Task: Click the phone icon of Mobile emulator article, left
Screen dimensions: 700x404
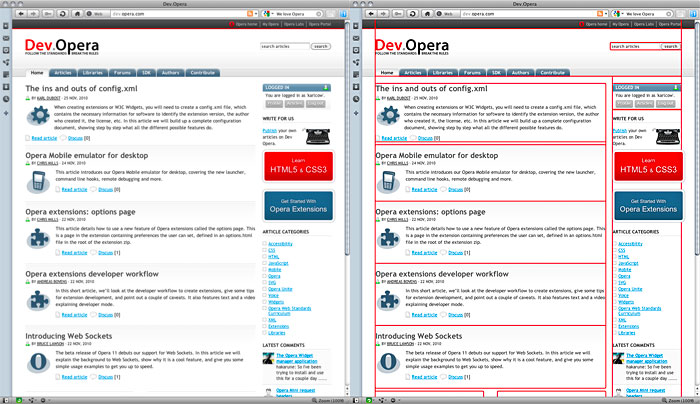Action: (x=38, y=182)
